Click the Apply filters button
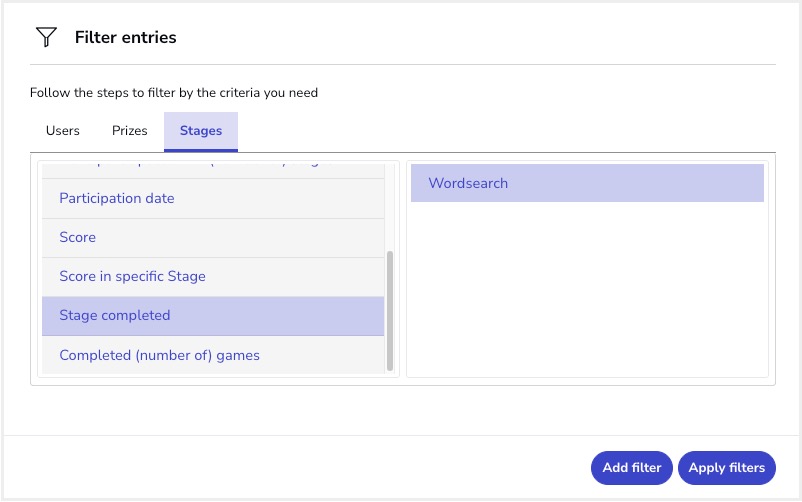Screen dimensions: 802x502 tap(726, 467)
